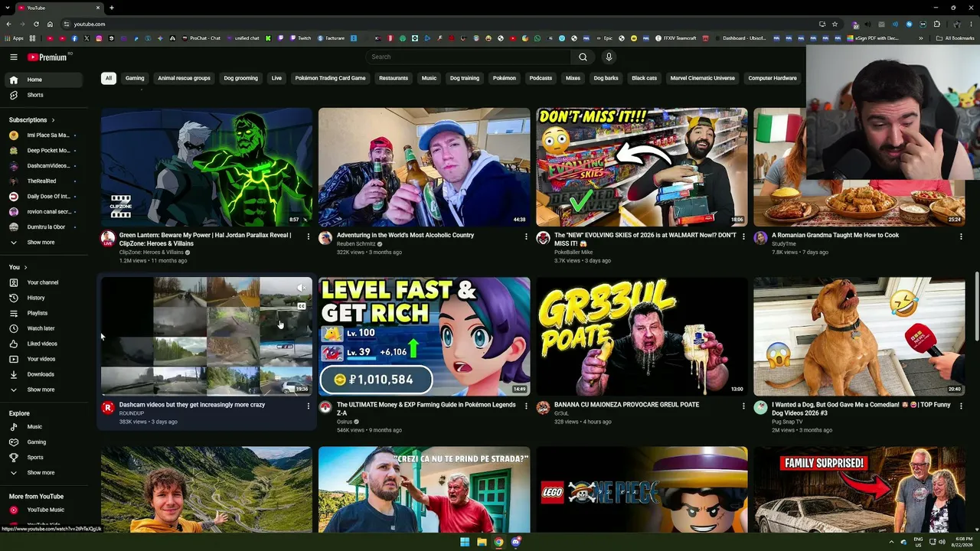The width and height of the screenshot is (980, 551).
Task: Select the Dog grooming chip
Action: pos(240,78)
